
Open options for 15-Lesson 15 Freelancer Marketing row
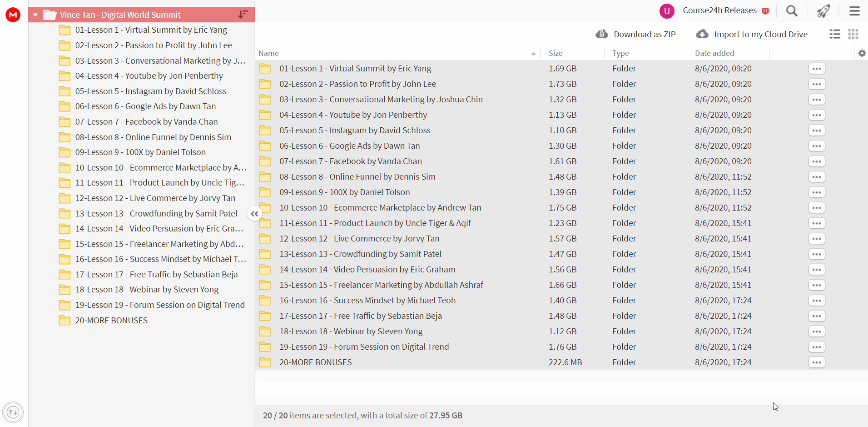[817, 285]
